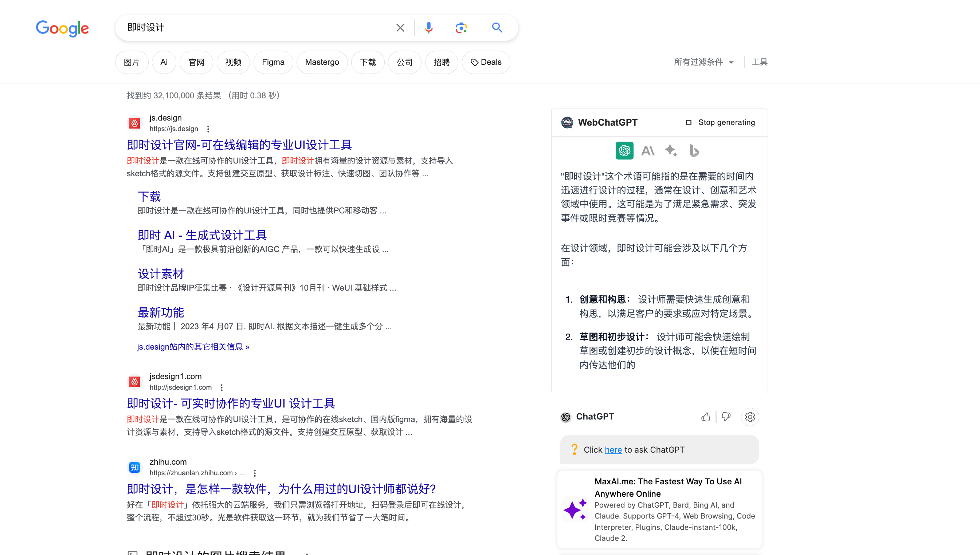Select the ChatGPT provider icon
The image size is (980, 555).
click(624, 150)
